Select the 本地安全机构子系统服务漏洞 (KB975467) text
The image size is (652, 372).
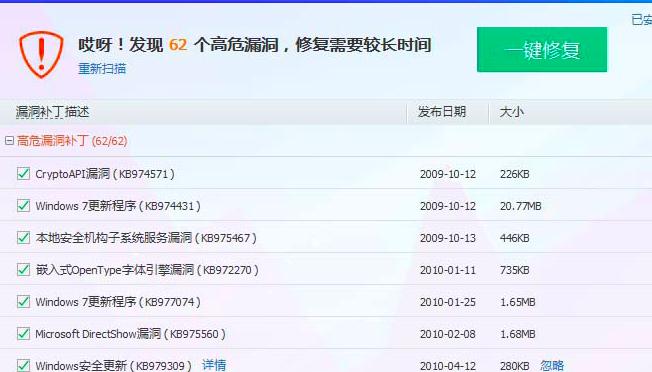point(146,238)
